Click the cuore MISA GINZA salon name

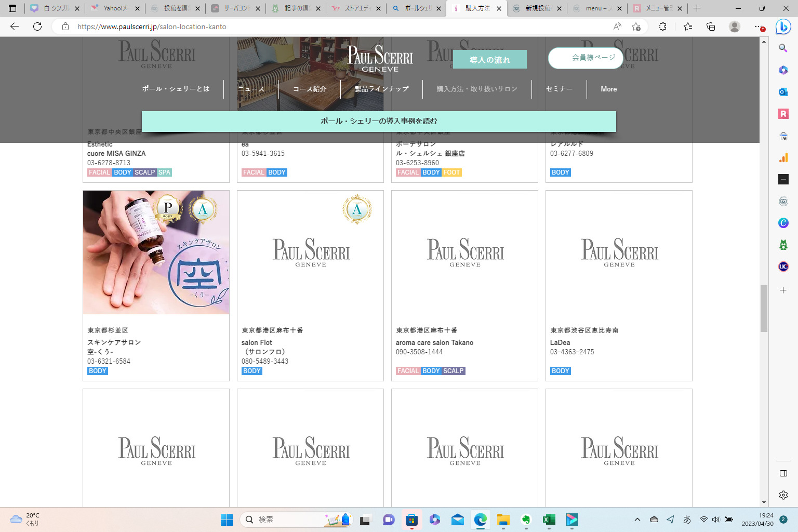point(116,153)
